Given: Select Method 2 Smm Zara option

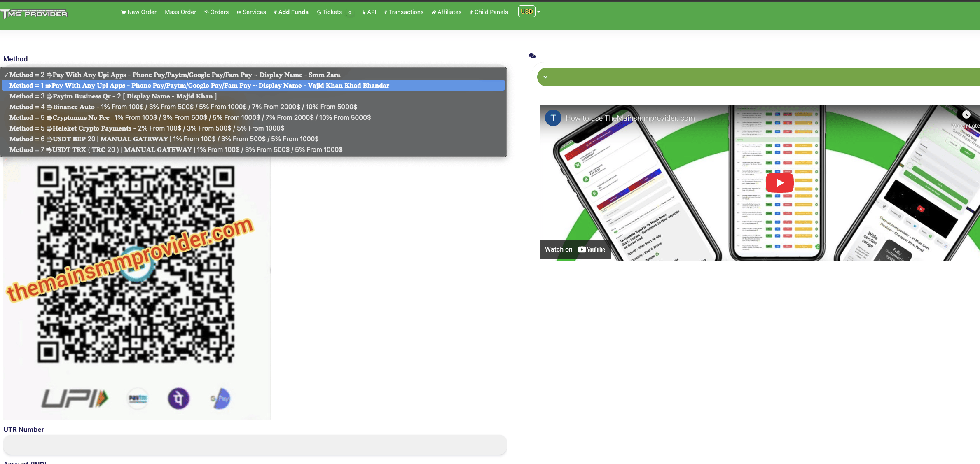Looking at the screenshot, I should tap(175, 75).
